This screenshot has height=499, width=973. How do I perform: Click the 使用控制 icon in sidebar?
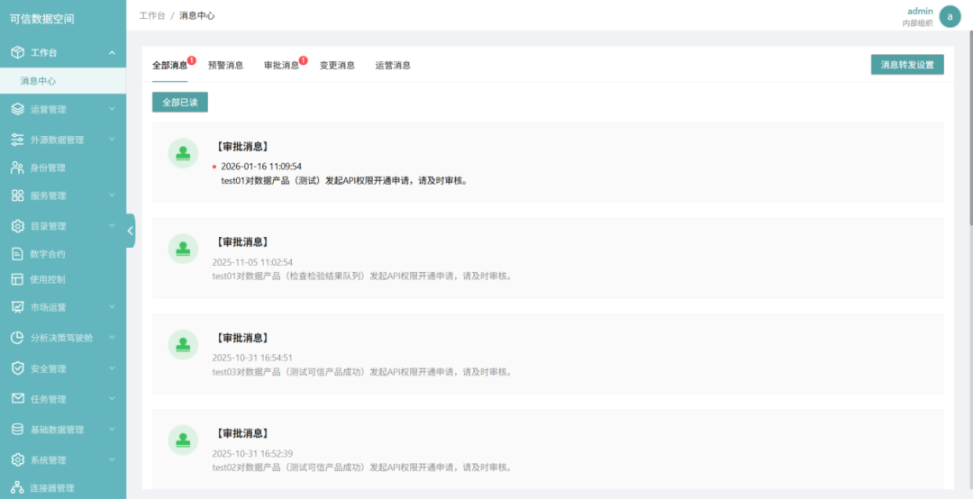(x=17, y=279)
